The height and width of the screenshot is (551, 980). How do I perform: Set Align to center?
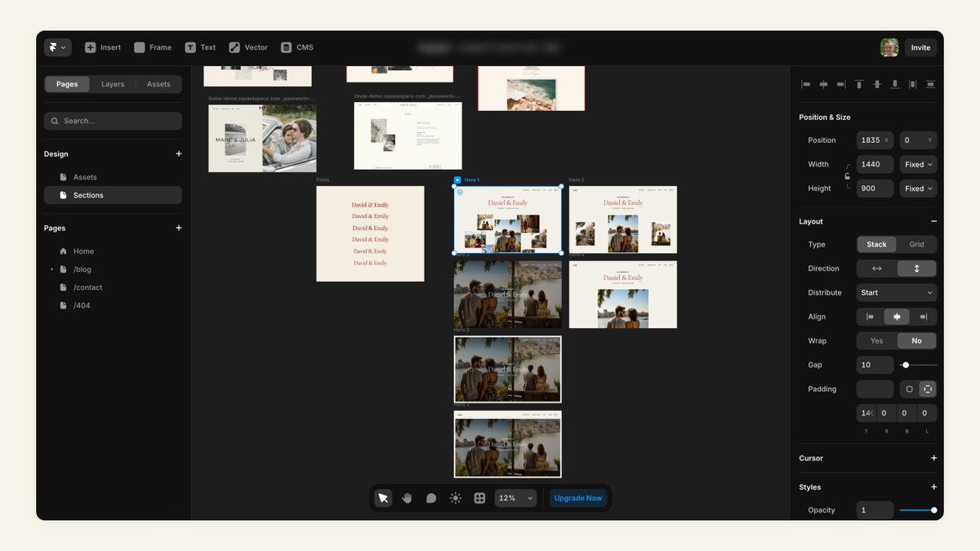[x=897, y=317]
